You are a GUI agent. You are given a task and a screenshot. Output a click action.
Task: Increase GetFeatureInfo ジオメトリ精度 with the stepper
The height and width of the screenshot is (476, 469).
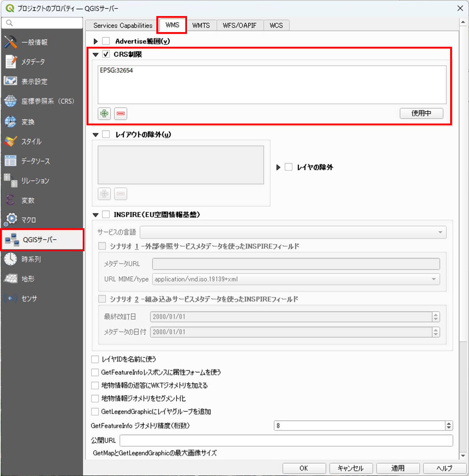click(449, 423)
